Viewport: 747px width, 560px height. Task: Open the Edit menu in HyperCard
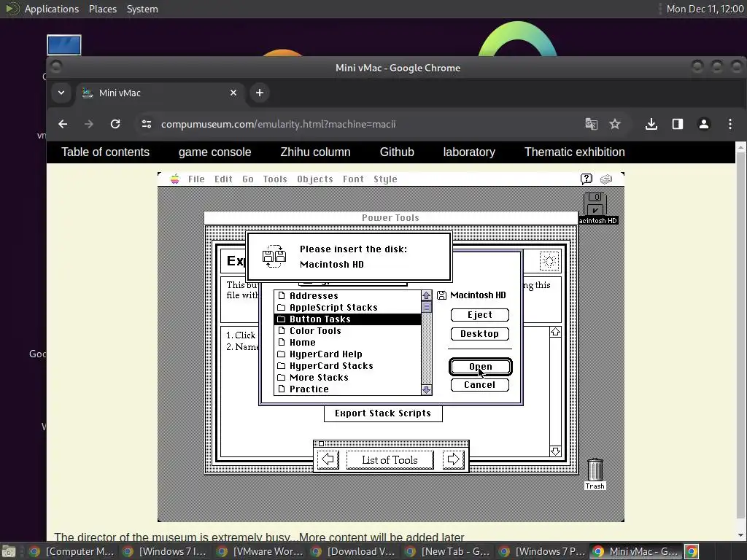click(x=223, y=179)
